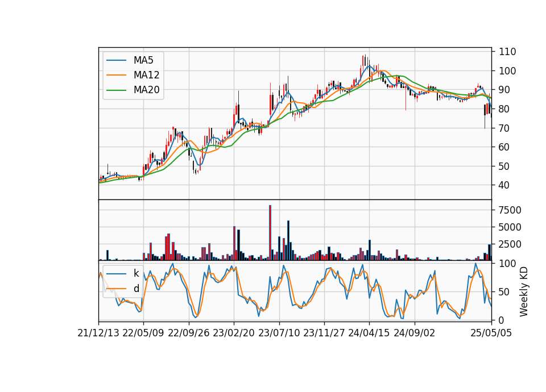This screenshot has width=546, height=392.
Task: Click the tallest volume bar near 23/07/10
Action: click(x=270, y=233)
